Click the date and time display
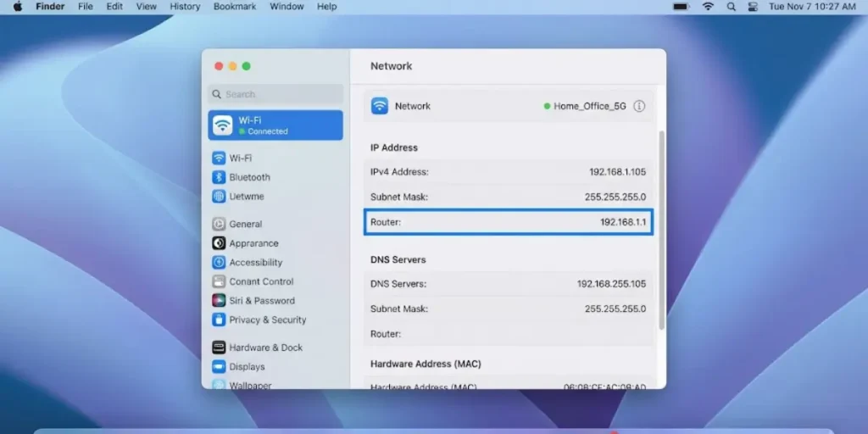The height and width of the screenshot is (434, 868). (812, 7)
